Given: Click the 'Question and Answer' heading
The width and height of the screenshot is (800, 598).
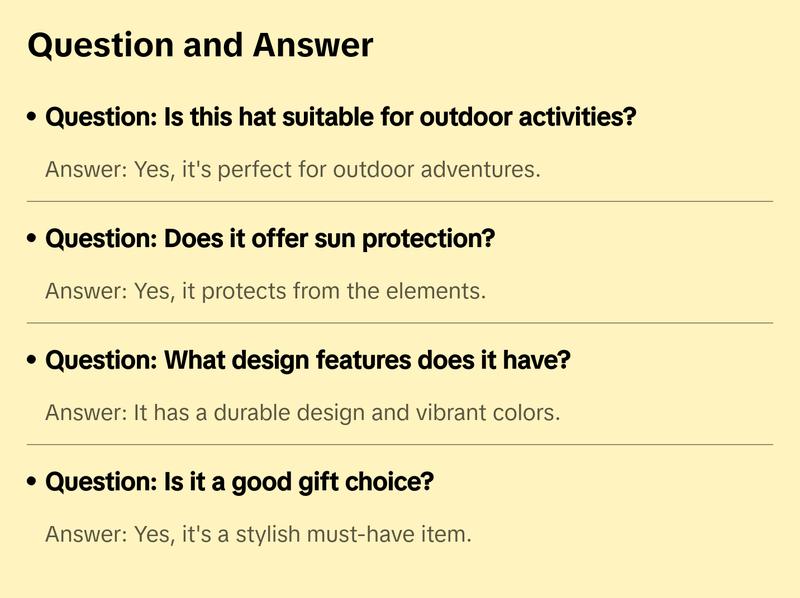Looking at the screenshot, I should point(200,45).
